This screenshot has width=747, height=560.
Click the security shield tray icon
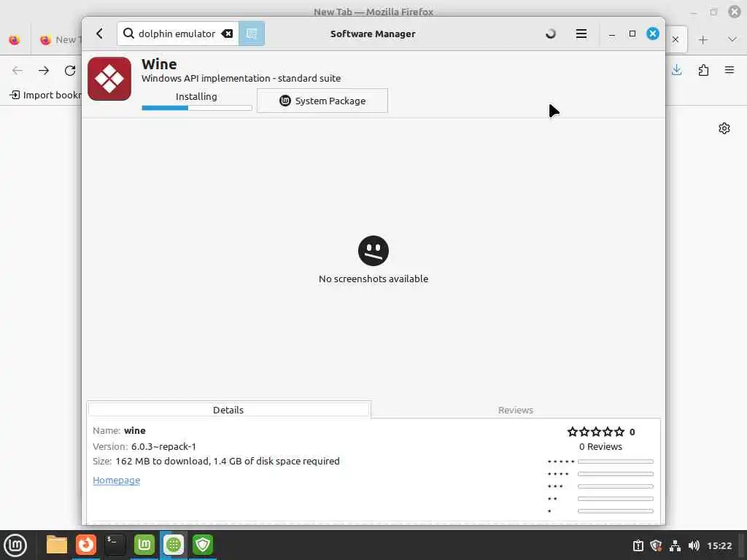pos(656,545)
